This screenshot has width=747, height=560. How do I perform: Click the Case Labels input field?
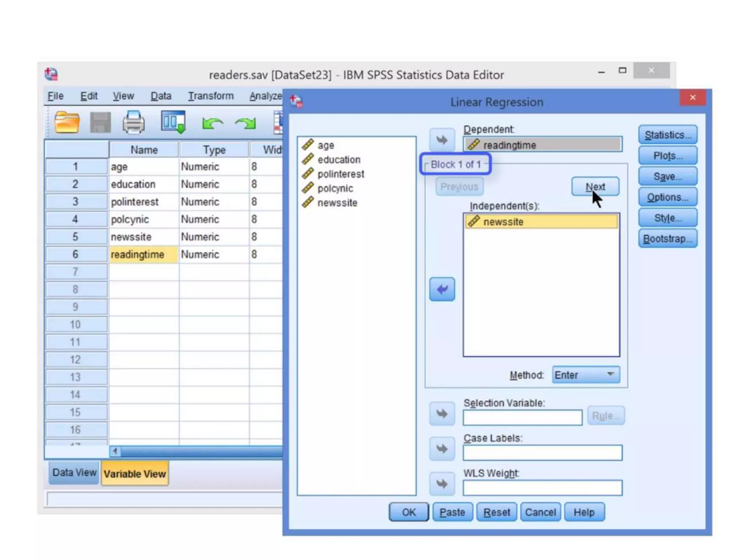[x=542, y=453]
